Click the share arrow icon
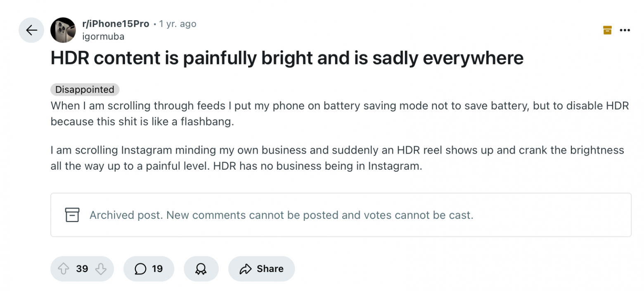The height and width of the screenshot is (291, 644). pyautogui.click(x=246, y=269)
